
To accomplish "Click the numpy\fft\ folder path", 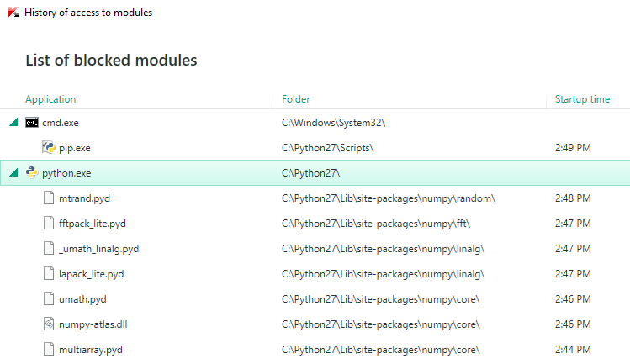I will click(x=376, y=224).
